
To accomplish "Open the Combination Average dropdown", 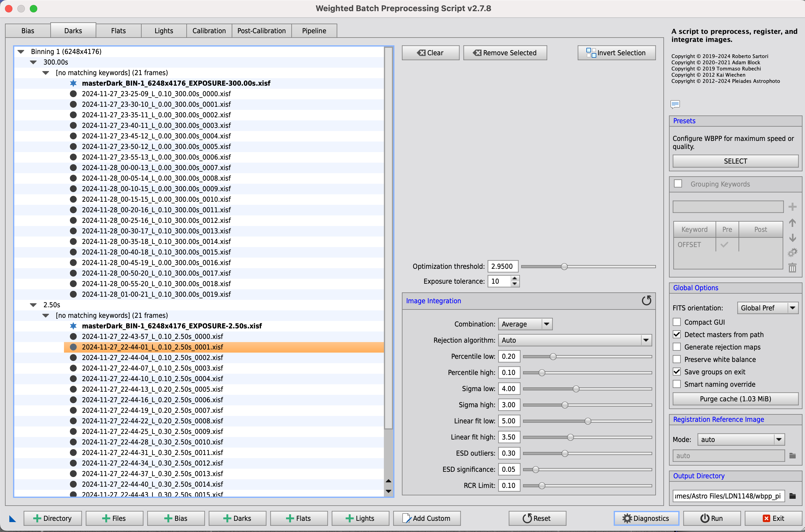I will 525,324.
